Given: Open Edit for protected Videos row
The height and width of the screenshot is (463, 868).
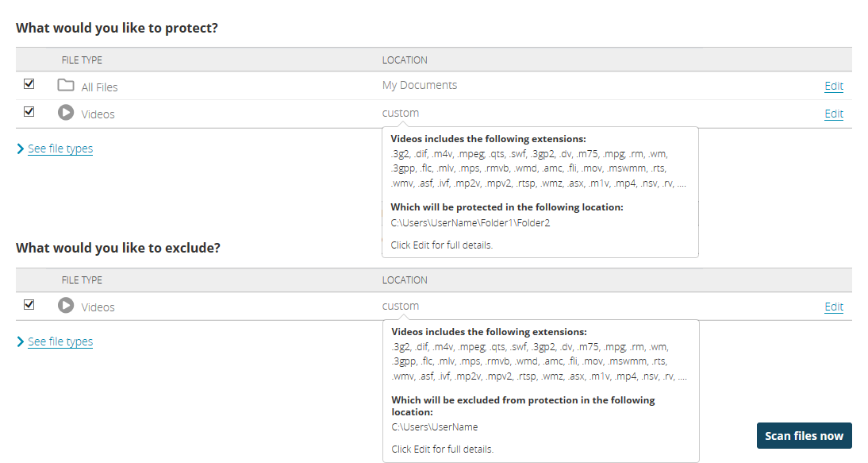Looking at the screenshot, I should (x=833, y=114).
